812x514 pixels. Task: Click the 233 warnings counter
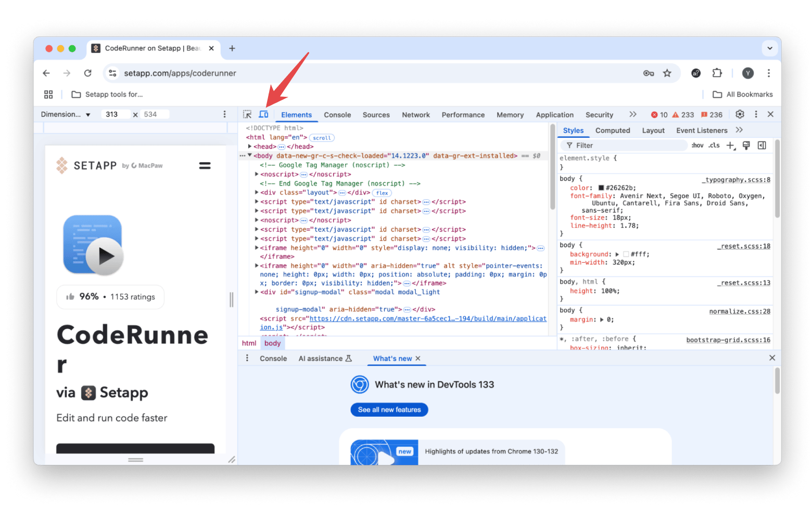pyautogui.click(x=683, y=115)
